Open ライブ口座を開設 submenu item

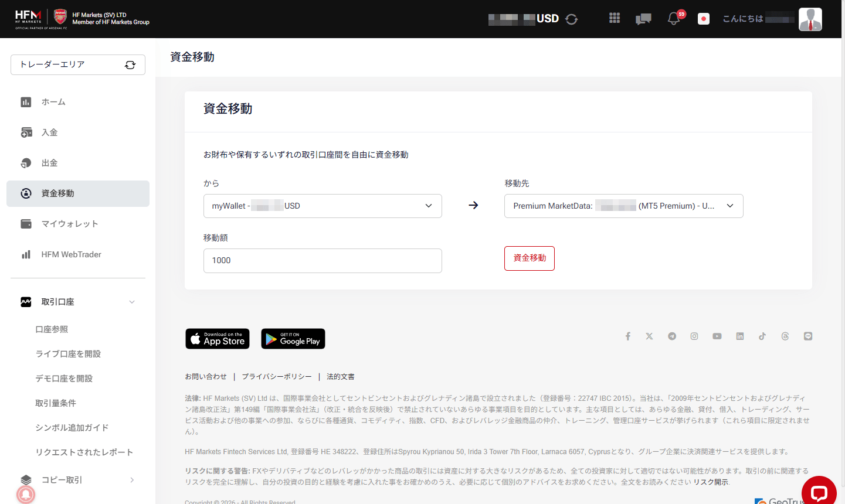pyautogui.click(x=68, y=354)
